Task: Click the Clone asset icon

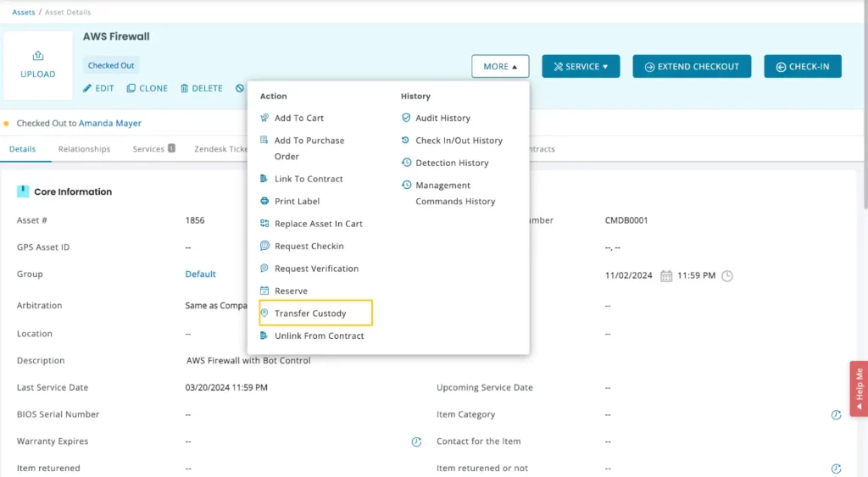Action: click(x=131, y=88)
